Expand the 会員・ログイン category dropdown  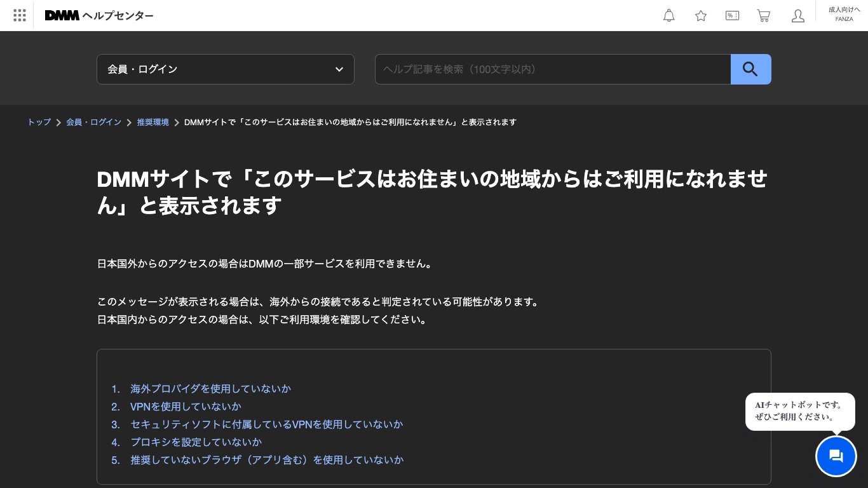[x=226, y=69]
